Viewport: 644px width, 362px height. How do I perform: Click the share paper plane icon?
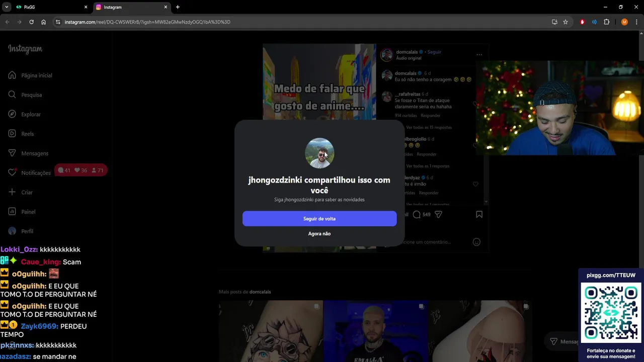(438, 214)
